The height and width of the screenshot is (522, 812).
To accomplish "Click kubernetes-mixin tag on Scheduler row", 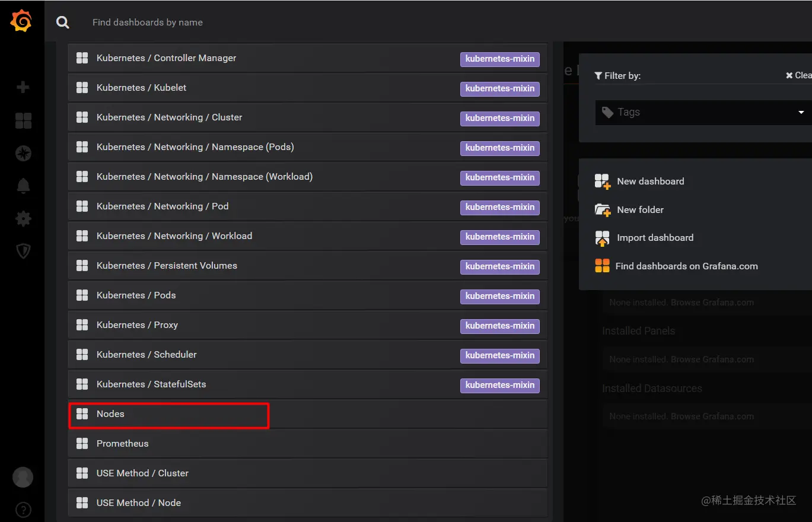I will coord(500,355).
